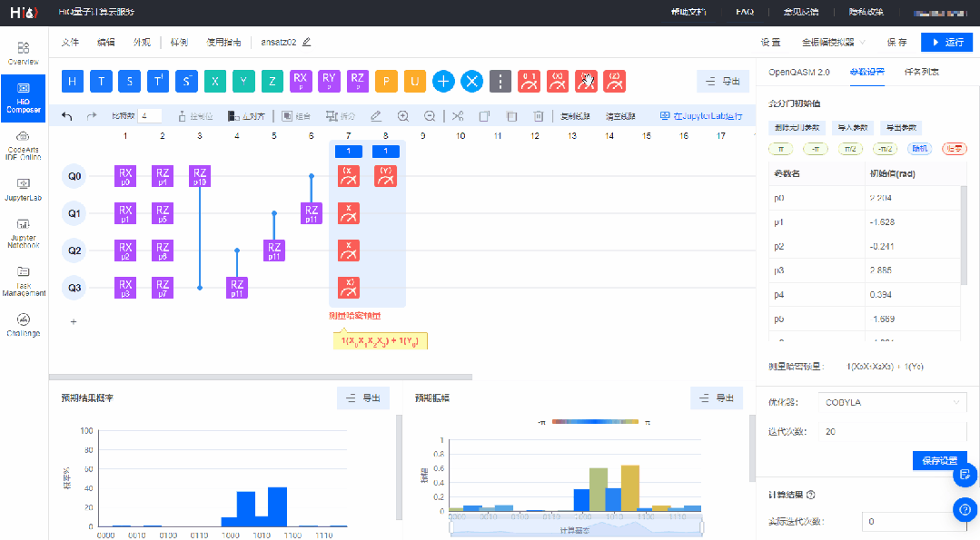Click the pencil icon next to ansatz02
Viewport: 980px width, 540px height.
[307, 43]
